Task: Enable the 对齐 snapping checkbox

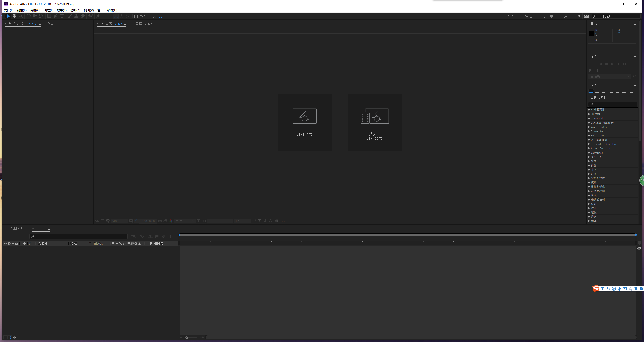Action: [x=136, y=16]
